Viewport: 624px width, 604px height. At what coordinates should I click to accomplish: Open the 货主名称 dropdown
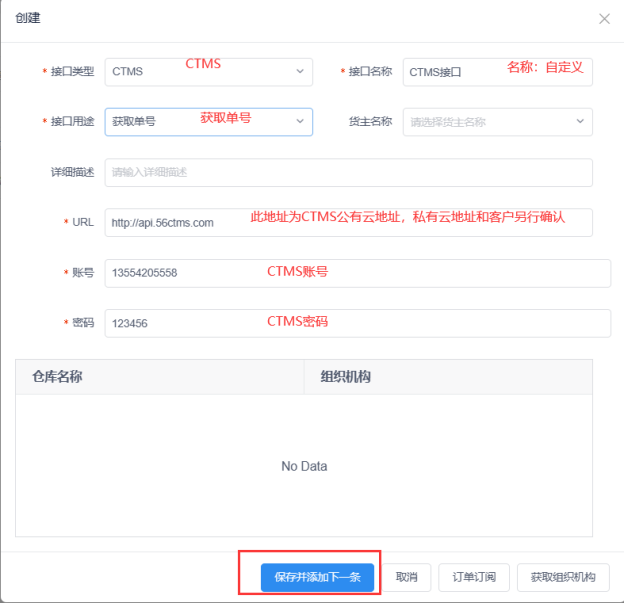pyautogui.click(x=497, y=122)
